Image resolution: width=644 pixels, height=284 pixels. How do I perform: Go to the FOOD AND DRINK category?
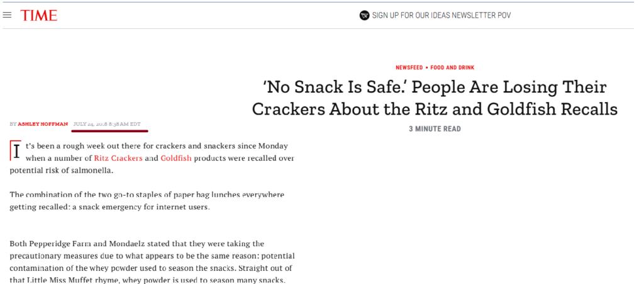452,67
